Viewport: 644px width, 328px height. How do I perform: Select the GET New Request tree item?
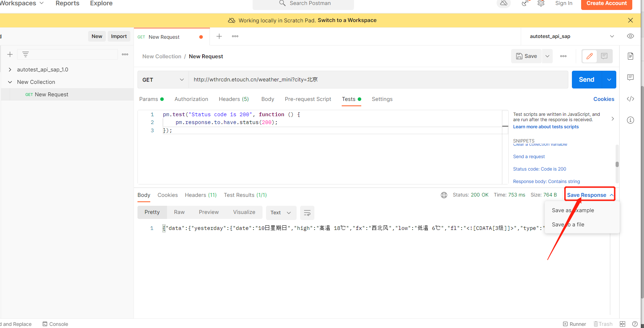pos(67,95)
